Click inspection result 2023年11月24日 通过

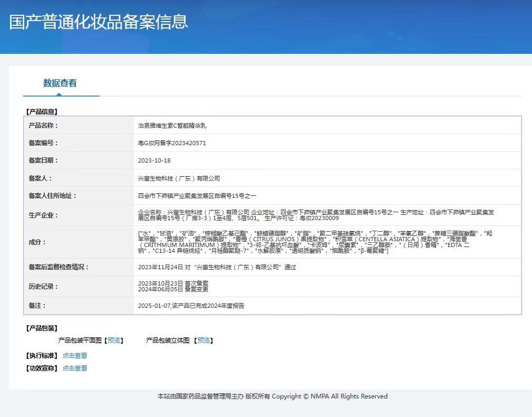point(217,267)
